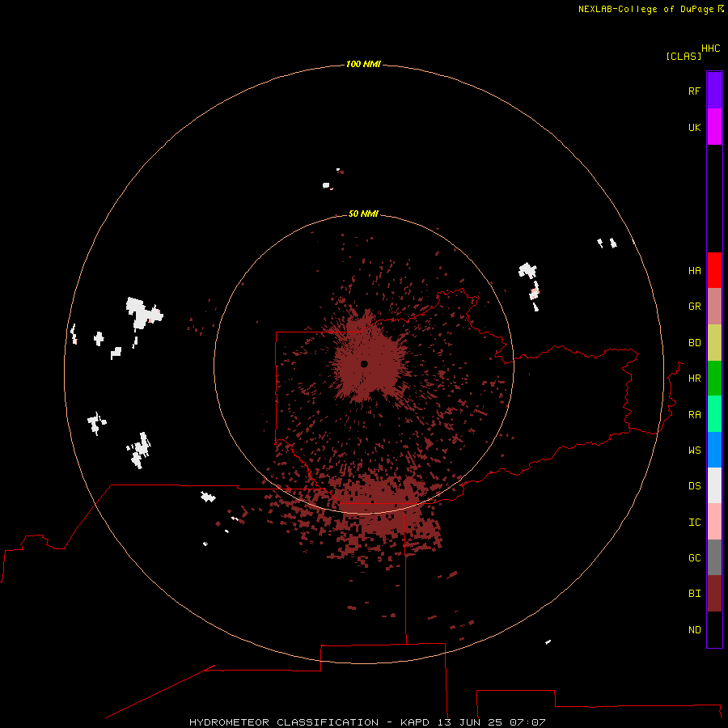Click the UK magenta color swatch

pos(714,127)
